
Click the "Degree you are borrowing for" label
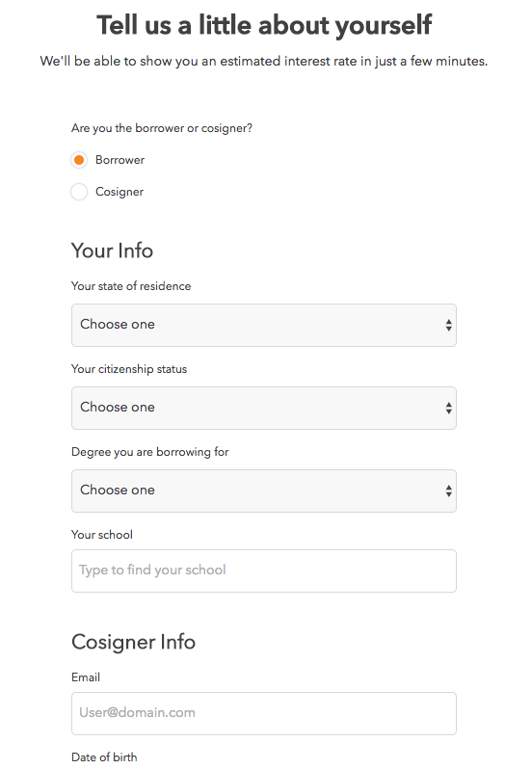click(x=150, y=452)
